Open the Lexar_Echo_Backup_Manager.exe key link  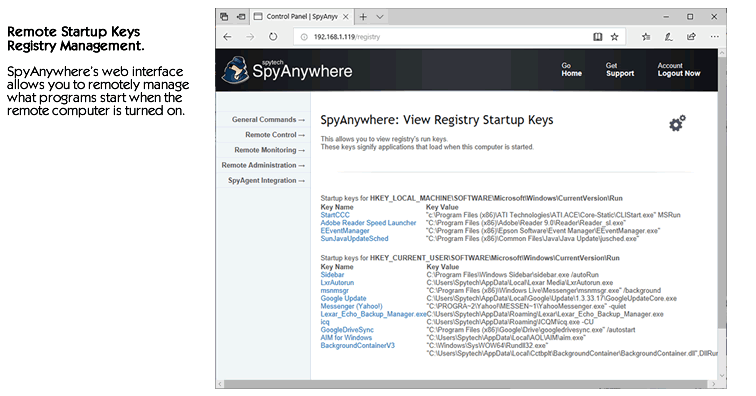coord(373,314)
